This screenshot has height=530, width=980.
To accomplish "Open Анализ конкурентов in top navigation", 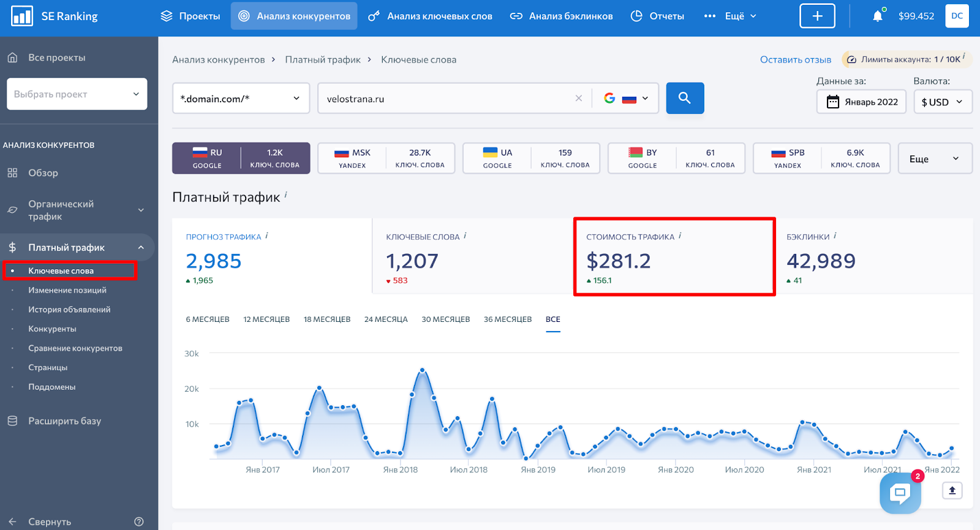I will 295,16.
